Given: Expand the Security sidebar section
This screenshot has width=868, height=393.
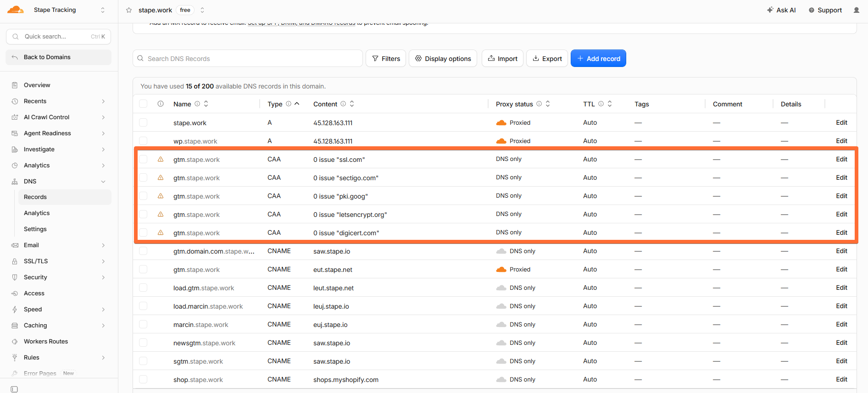Looking at the screenshot, I should click(x=103, y=277).
